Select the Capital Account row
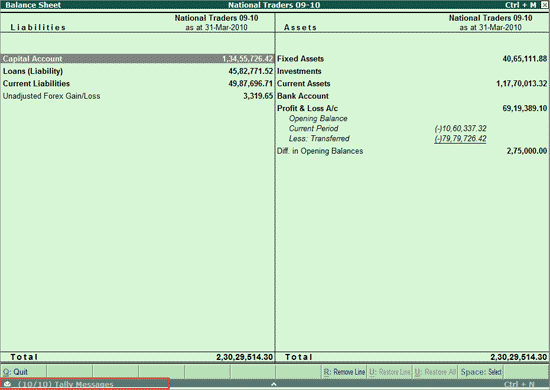 (138, 59)
